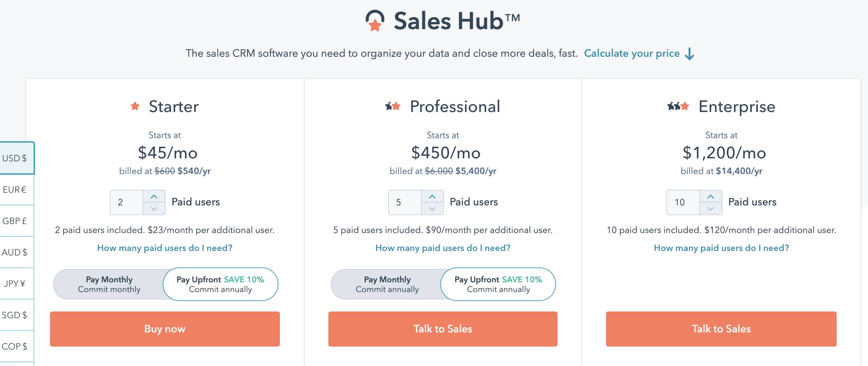Increase Professional paid users with up arrow
868x366 pixels.
pyautogui.click(x=432, y=196)
